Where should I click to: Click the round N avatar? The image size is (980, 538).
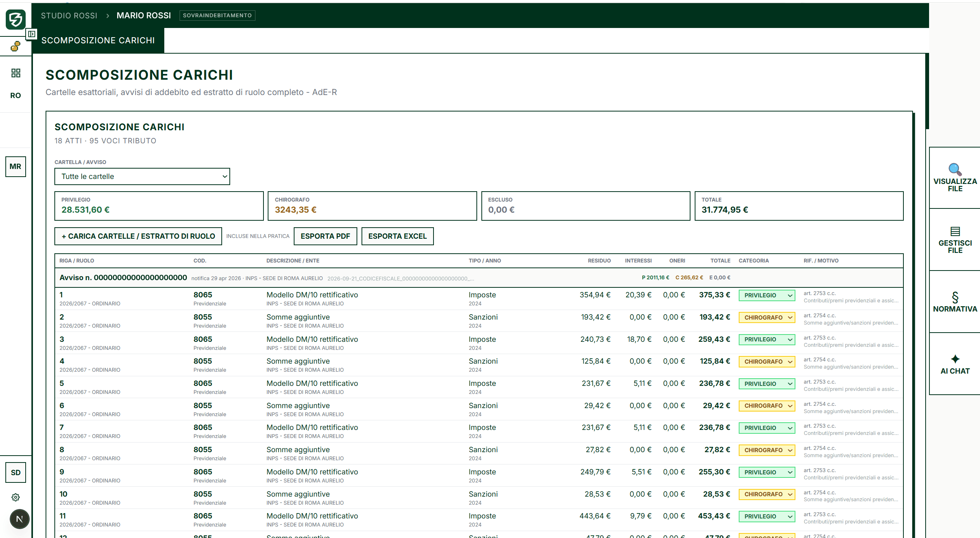point(20,519)
